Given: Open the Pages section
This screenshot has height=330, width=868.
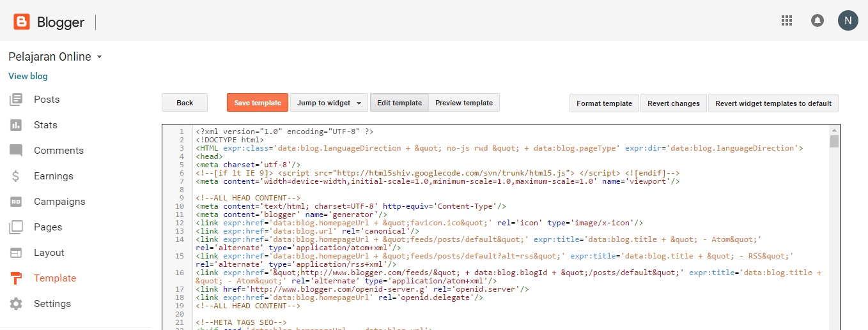Looking at the screenshot, I should [x=48, y=227].
